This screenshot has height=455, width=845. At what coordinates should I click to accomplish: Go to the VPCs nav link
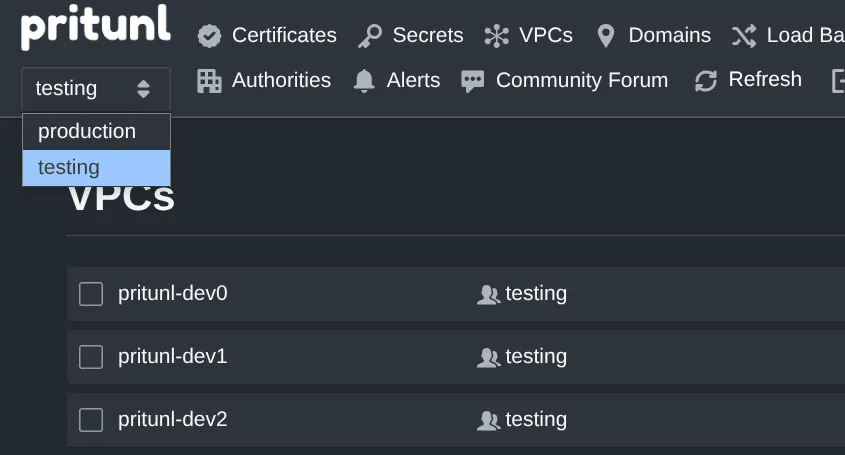[x=546, y=36]
